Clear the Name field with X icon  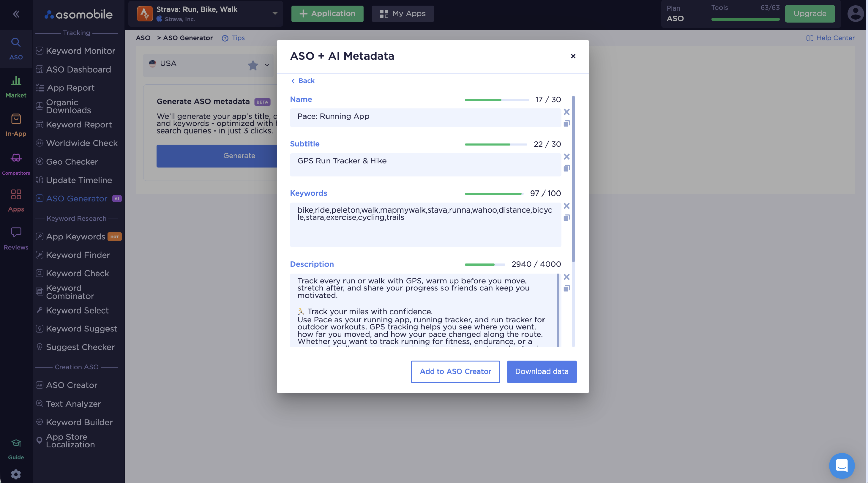[x=566, y=112]
